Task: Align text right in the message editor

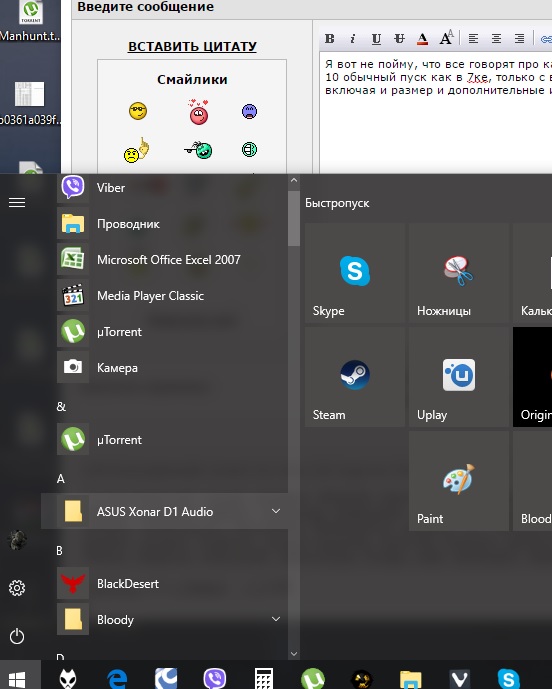Action: pos(519,39)
